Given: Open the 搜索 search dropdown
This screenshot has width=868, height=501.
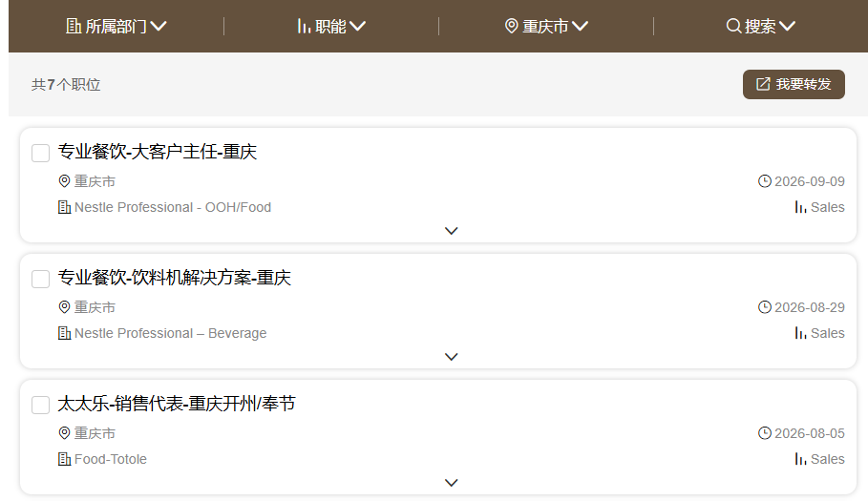Looking at the screenshot, I should 761,26.
